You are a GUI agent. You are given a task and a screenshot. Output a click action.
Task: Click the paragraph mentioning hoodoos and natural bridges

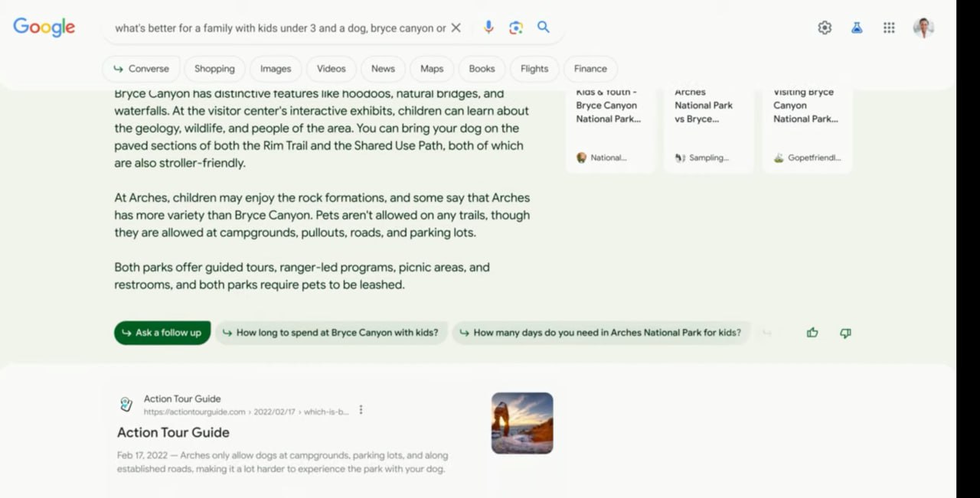[322, 128]
